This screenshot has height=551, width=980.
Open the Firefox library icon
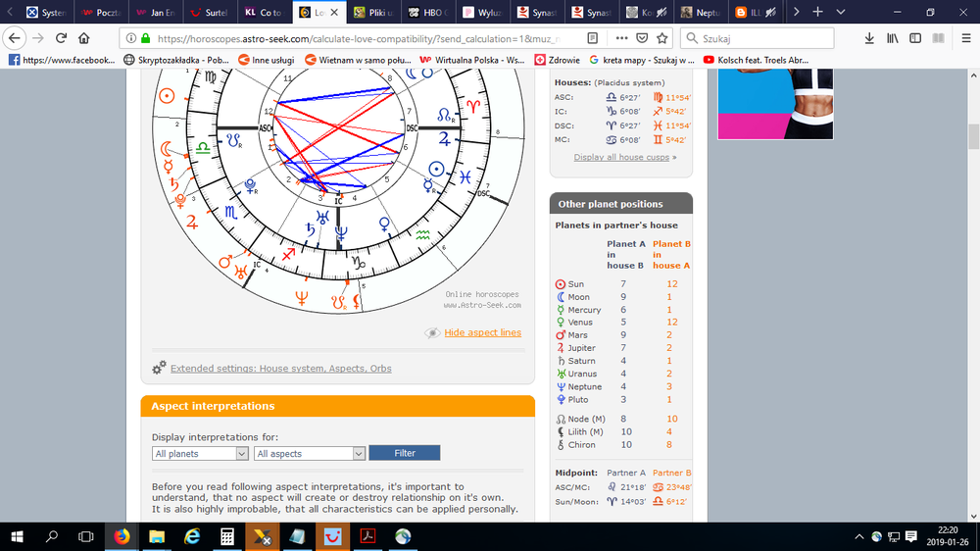click(x=893, y=38)
